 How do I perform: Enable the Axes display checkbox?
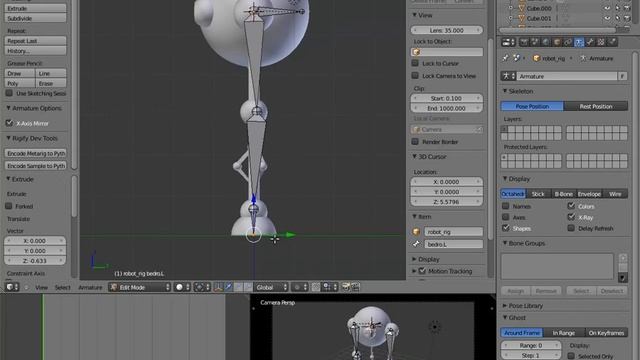pos(506,217)
